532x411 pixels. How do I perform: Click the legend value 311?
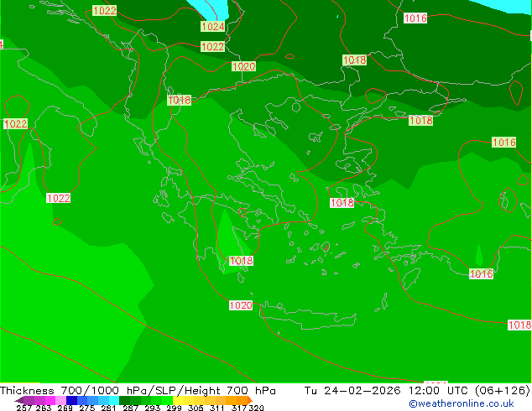click(217, 408)
